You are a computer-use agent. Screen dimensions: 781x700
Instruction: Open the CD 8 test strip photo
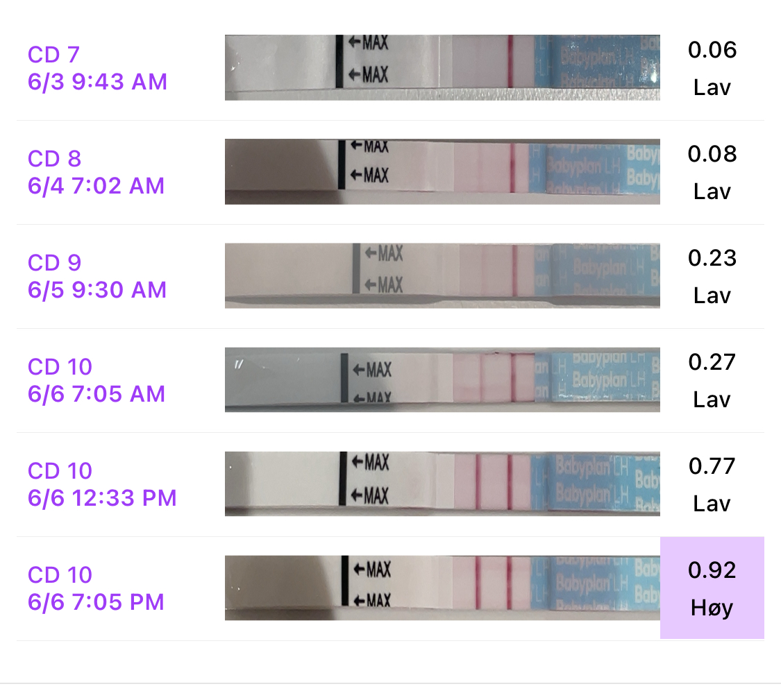point(442,171)
